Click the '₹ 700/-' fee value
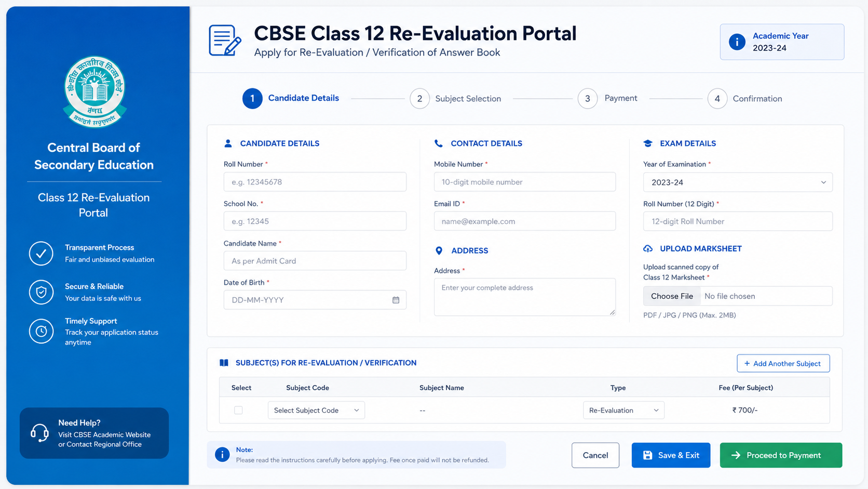 point(745,410)
